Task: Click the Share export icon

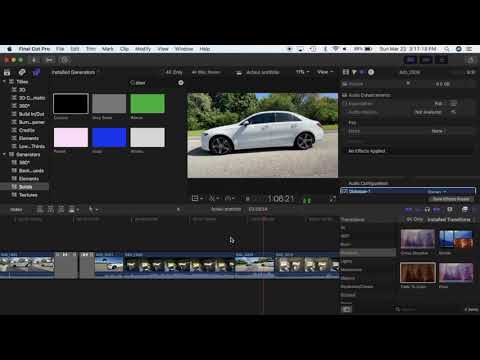Action: [x=471, y=60]
